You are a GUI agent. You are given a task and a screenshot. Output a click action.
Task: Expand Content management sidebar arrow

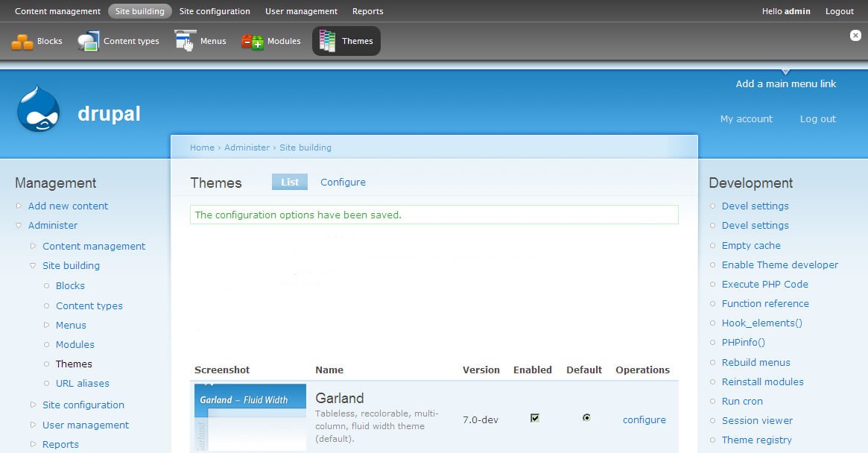tap(34, 245)
